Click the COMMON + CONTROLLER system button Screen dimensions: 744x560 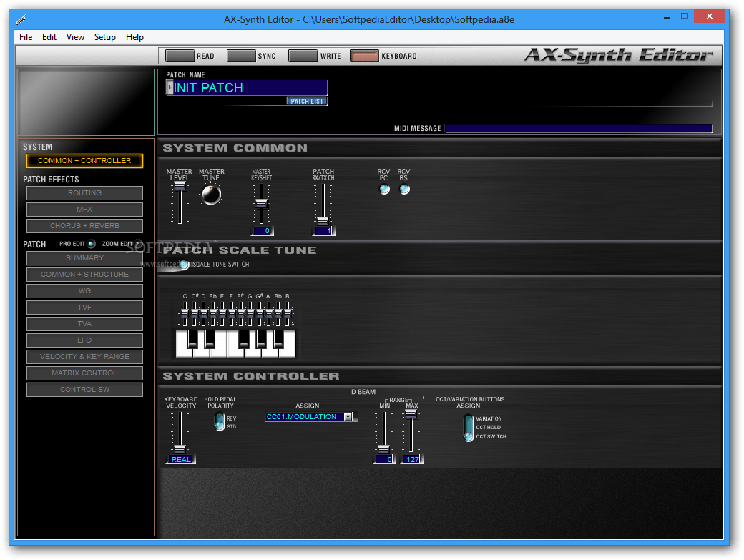pyautogui.click(x=84, y=161)
